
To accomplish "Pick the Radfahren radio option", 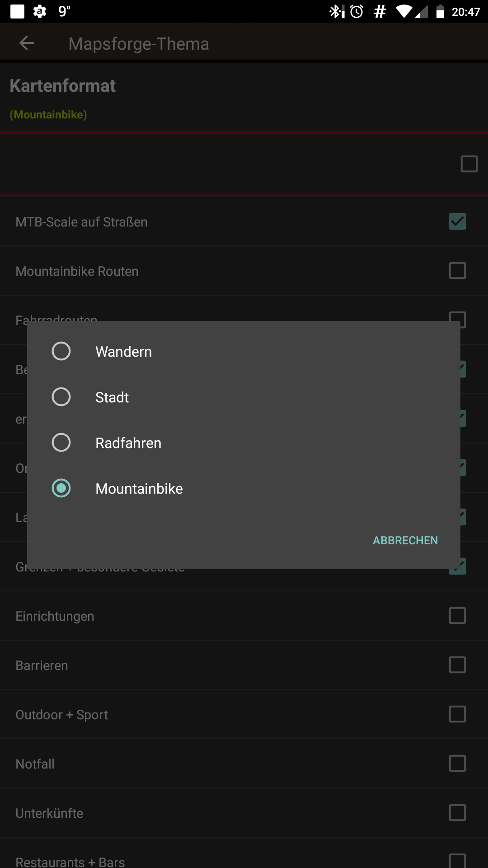I will (61, 443).
